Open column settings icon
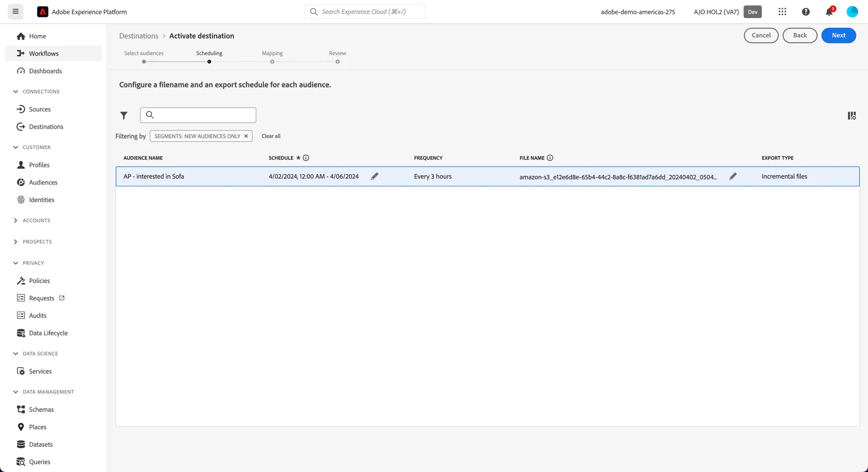 pyautogui.click(x=852, y=115)
